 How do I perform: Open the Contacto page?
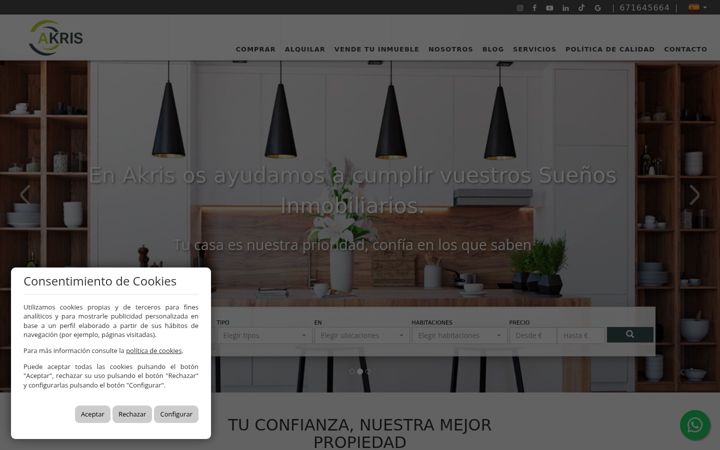point(686,49)
